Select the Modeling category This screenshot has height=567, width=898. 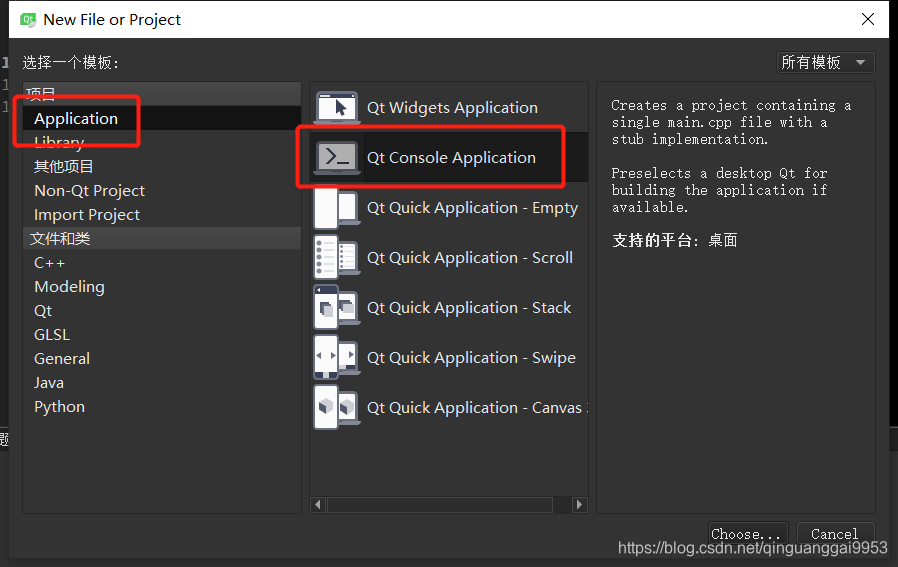[162, 287]
